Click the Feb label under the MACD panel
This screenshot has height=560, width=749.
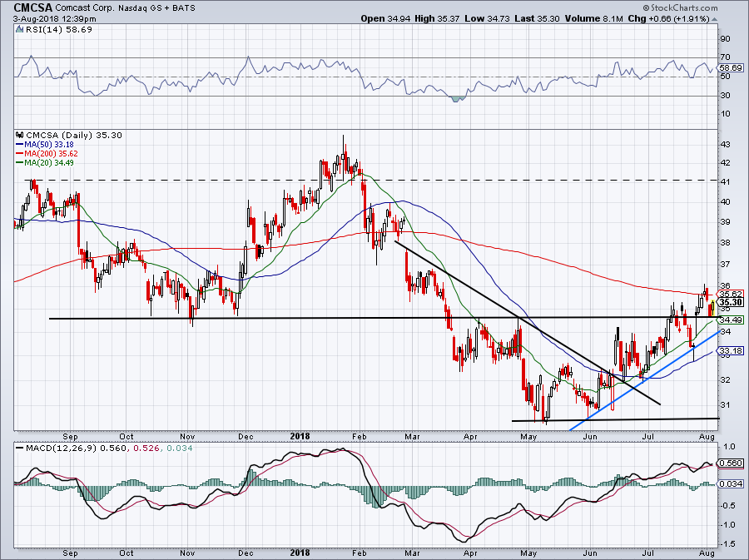pyautogui.click(x=359, y=554)
